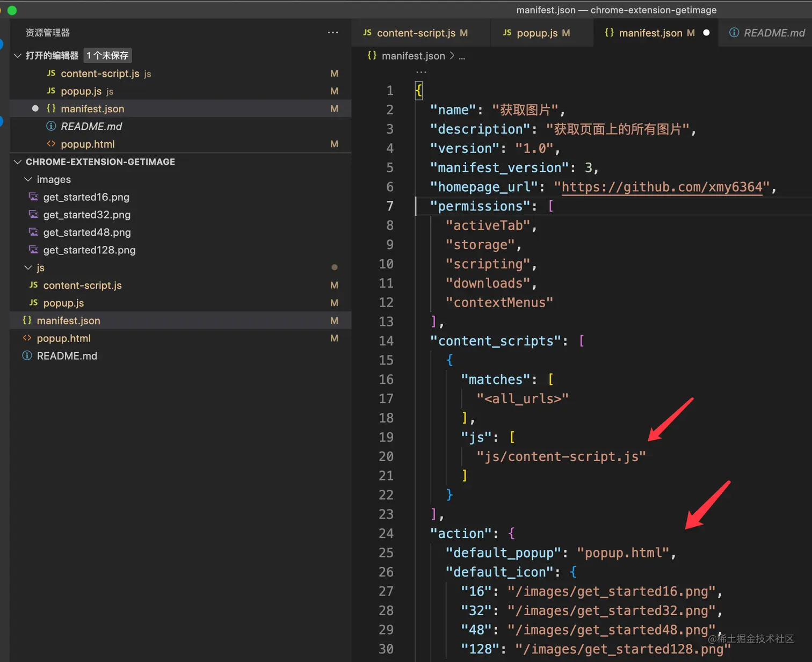Image resolution: width=812 pixels, height=662 pixels.
Task: Click the green macOS window zoom button
Action: point(12,10)
